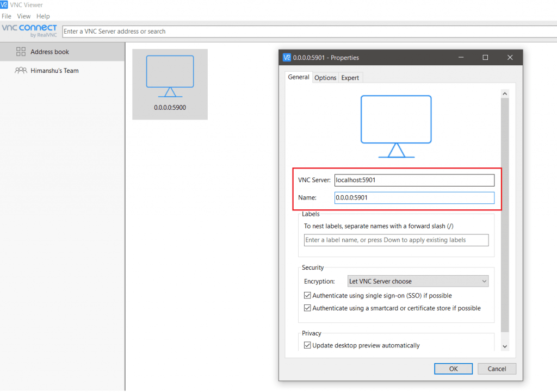Click the vertical scrollbar thumb in Properties
The height and width of the screenshot is (392, 557).
point(505,215)
